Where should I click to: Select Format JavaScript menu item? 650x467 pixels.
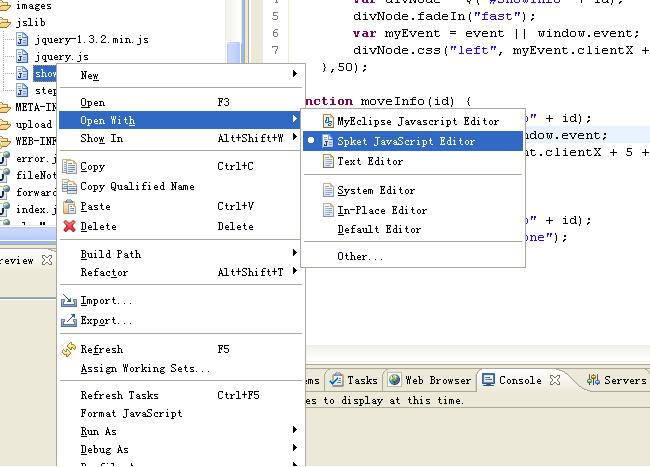(181, 414)
